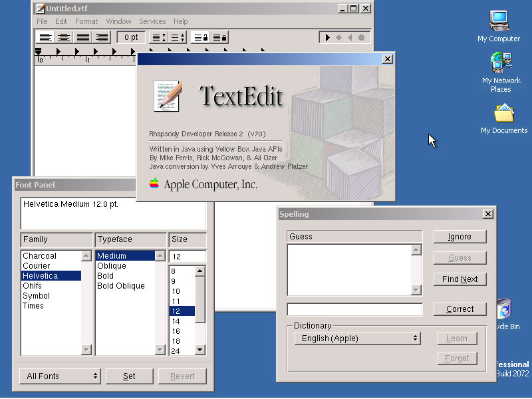532x399 pixels.
Task: Apply right alignment from the ruler toolbar
Action: tap(102, 37)
